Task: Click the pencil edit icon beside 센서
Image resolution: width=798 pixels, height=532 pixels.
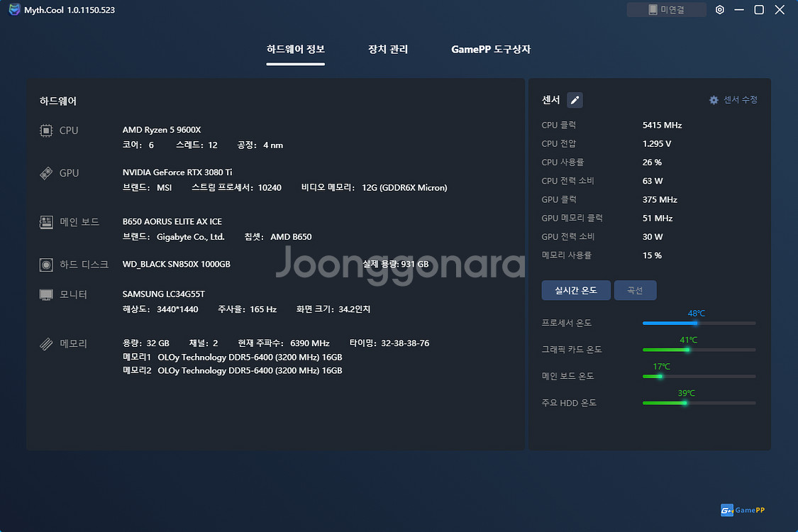Action: click(575, 100)
